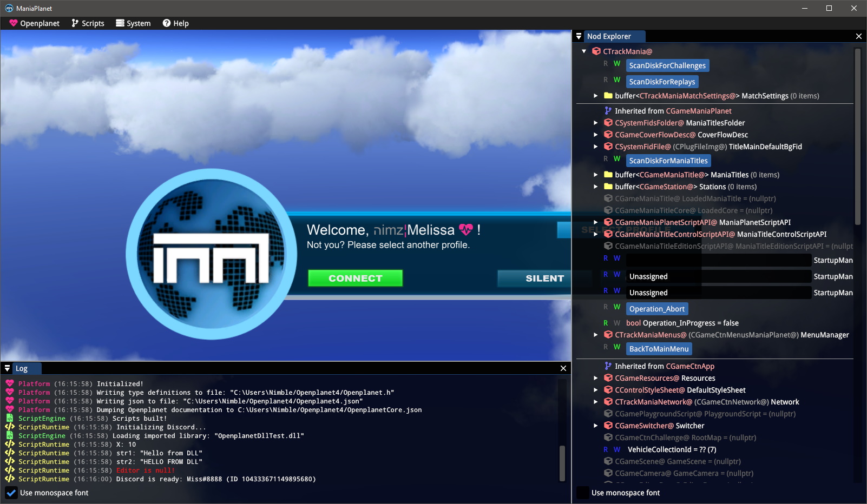Click the MatchSettings folder icon

point(608,96)
